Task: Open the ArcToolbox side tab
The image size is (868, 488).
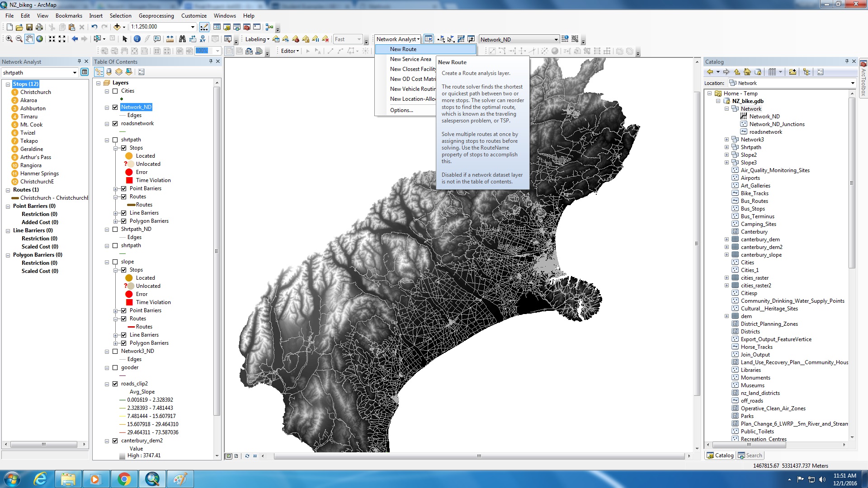Action: [x=863, y=78]
